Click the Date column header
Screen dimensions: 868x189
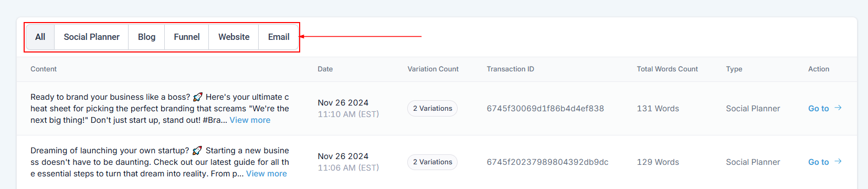[x=325, y=69]
